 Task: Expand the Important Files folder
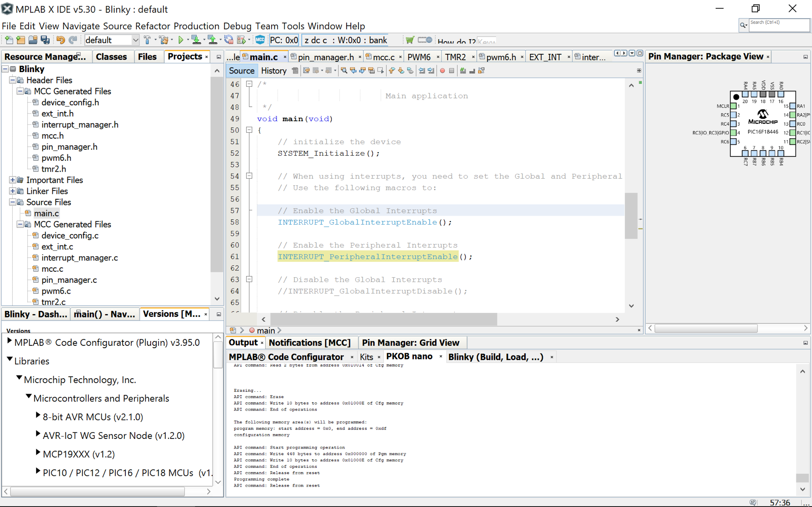tap(12, 180)
